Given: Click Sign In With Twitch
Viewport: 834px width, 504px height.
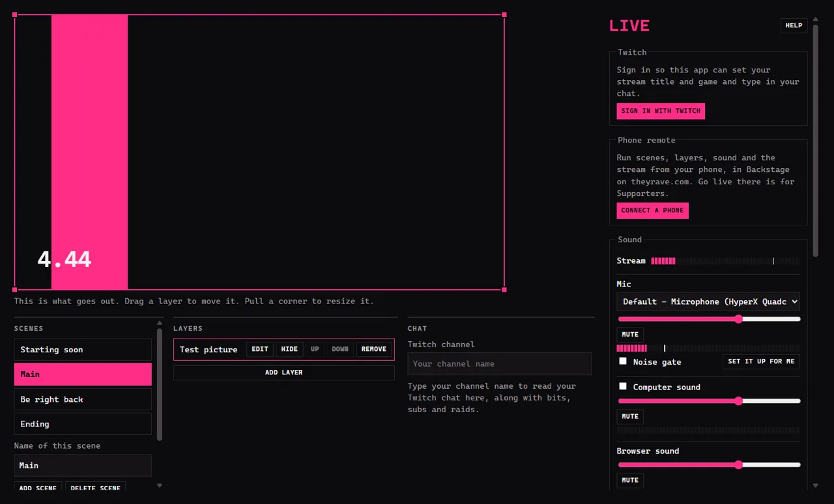Looking at the screenshot, I should click(x=661, y=111).
